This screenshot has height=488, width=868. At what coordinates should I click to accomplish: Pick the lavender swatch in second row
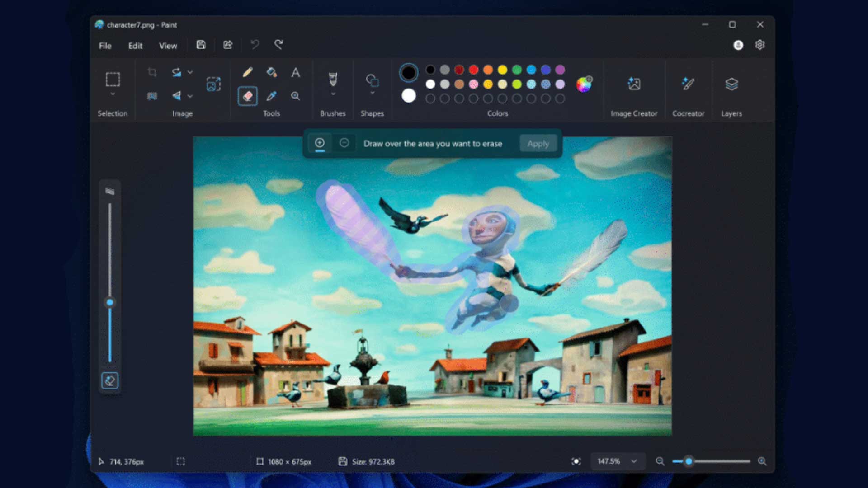click(x=560, y=84)
